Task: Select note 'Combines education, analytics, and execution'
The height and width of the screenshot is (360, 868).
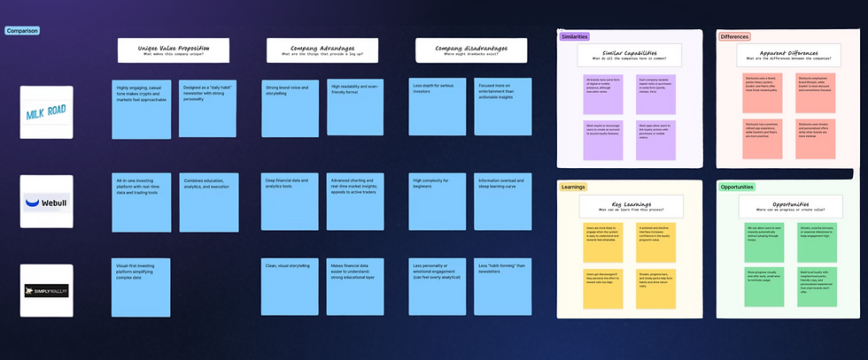Action: [x=209, y=203]
